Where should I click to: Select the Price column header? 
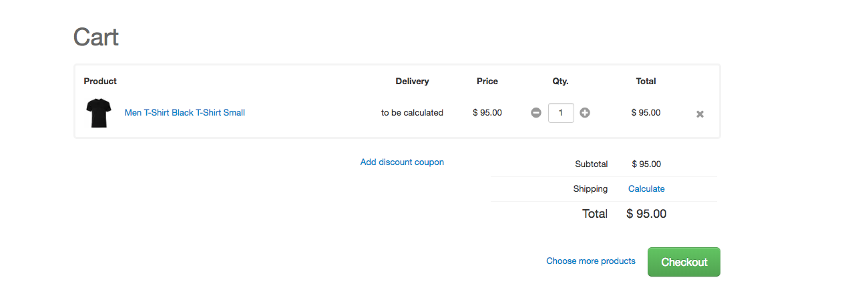coord(487,82)
